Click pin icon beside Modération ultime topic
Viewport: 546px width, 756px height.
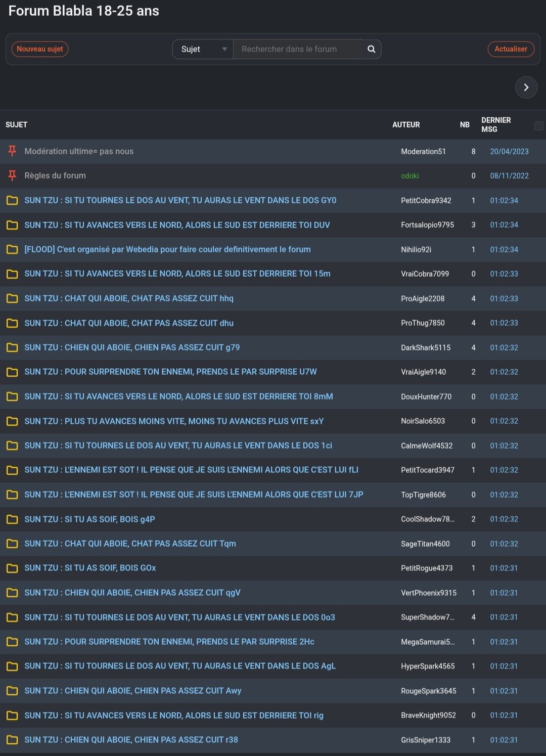(x=12, y=151)
